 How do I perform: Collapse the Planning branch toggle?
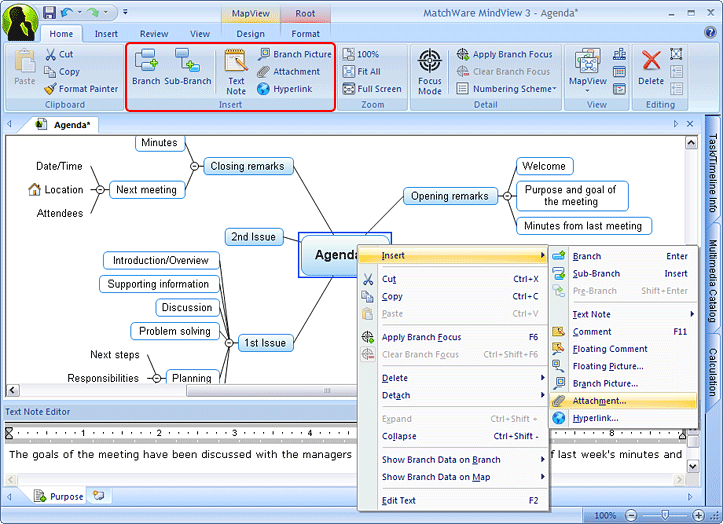(157, 378)
